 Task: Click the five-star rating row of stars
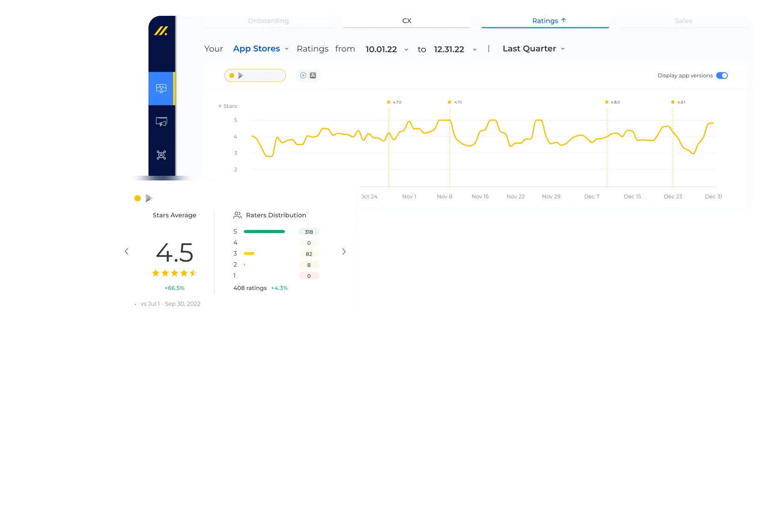(175, 273)
